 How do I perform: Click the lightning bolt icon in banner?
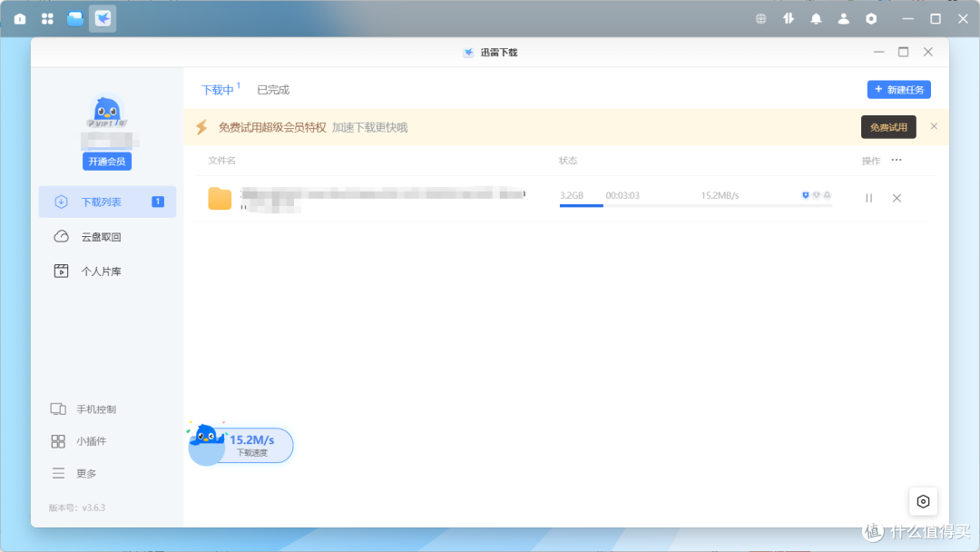(x=201, y=127)
